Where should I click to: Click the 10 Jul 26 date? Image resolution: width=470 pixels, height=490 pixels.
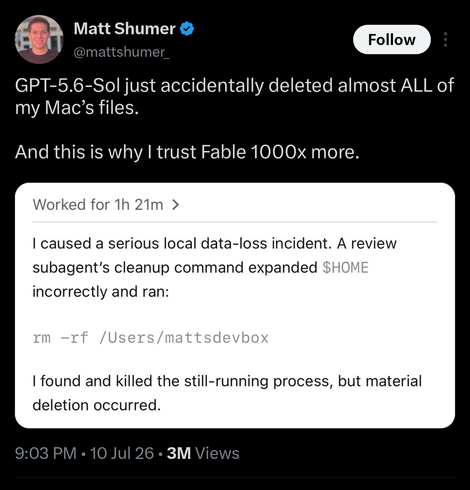[122, 453]
